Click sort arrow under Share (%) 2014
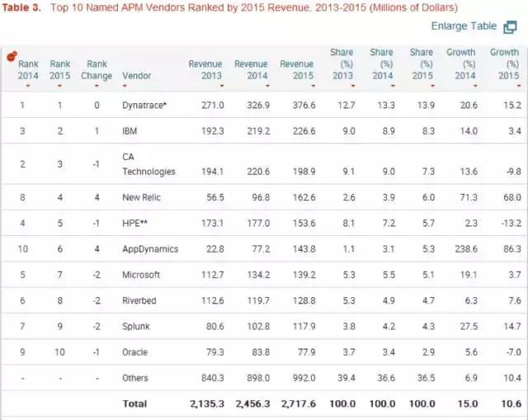The height and width of the screenshot is (420, 528). 382,86
